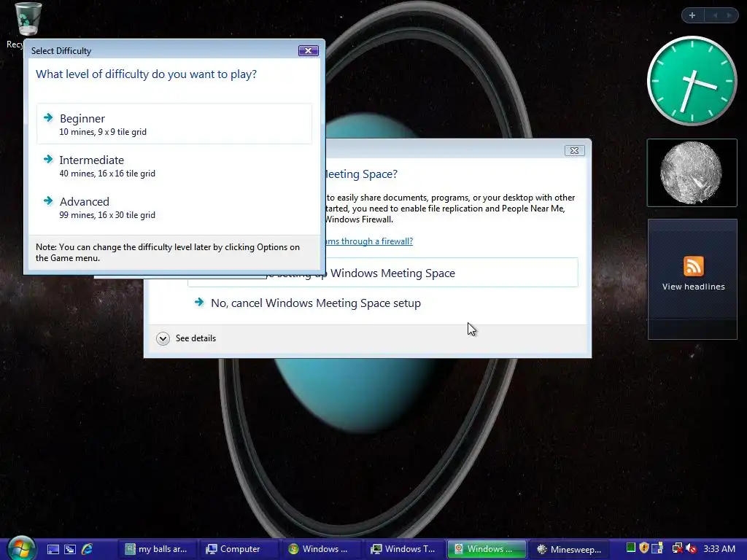Open Windows Security shield tray icon
Screen dimensions: 747x560
(644, 548)
